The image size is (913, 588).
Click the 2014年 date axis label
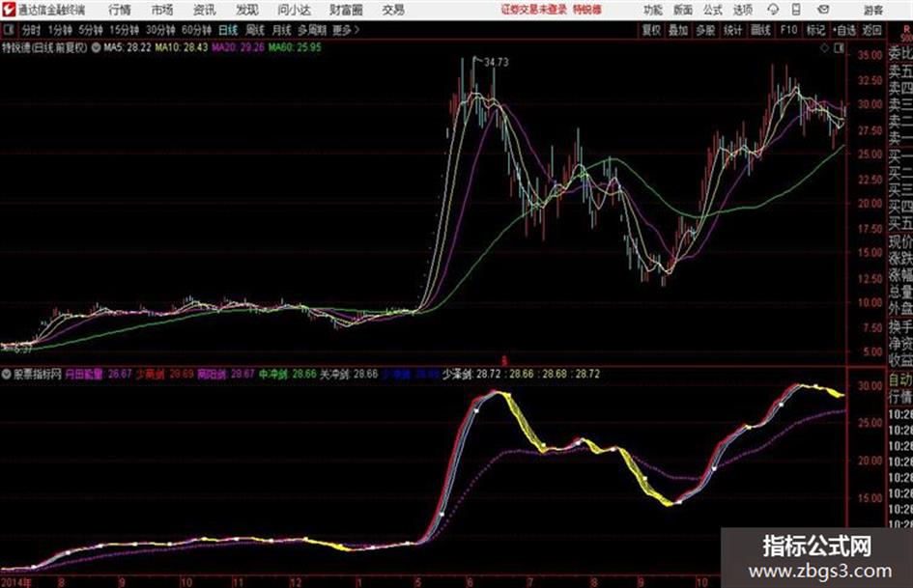[16, 582]
